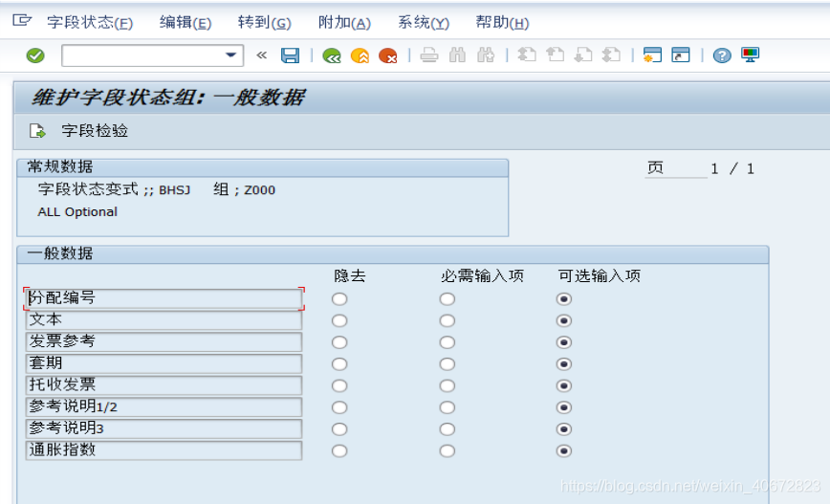Select 可选输入项 radio for 分配编号

(564, 299)
